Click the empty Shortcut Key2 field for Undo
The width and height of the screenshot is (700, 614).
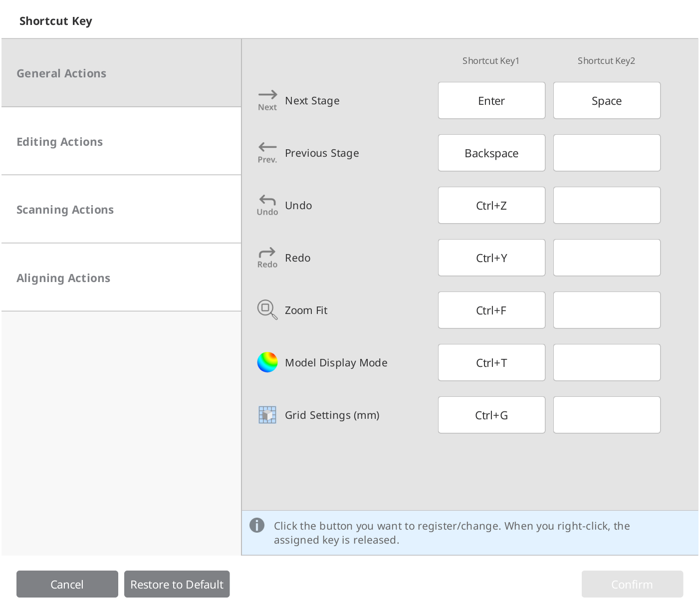[x=606, y=205]
